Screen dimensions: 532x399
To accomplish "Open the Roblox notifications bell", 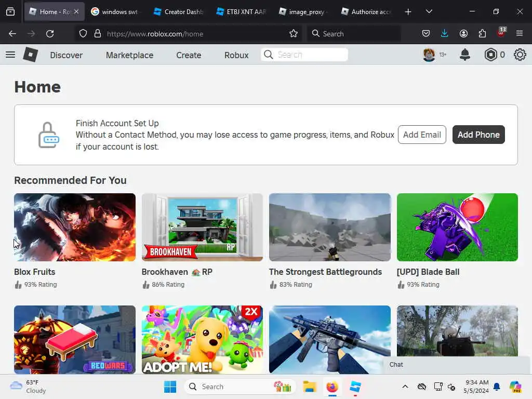I will [x=465, y=55].
